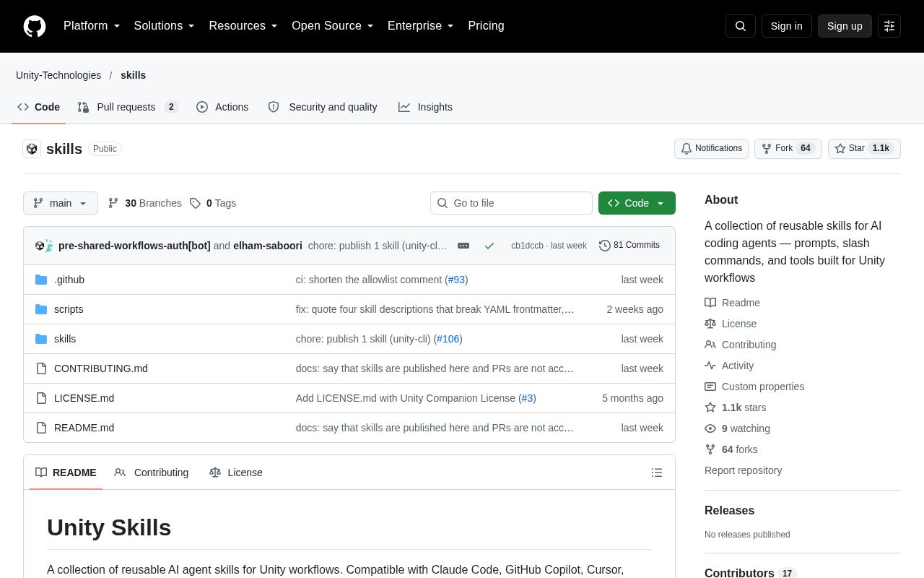
Task: Click the commit history clock icon
Action: pos(605,246)
